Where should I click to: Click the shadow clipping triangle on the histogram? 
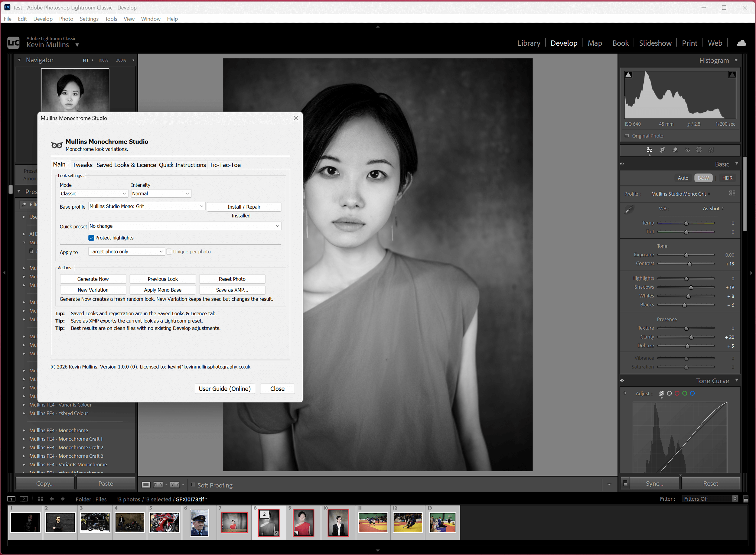coord(629,74)
